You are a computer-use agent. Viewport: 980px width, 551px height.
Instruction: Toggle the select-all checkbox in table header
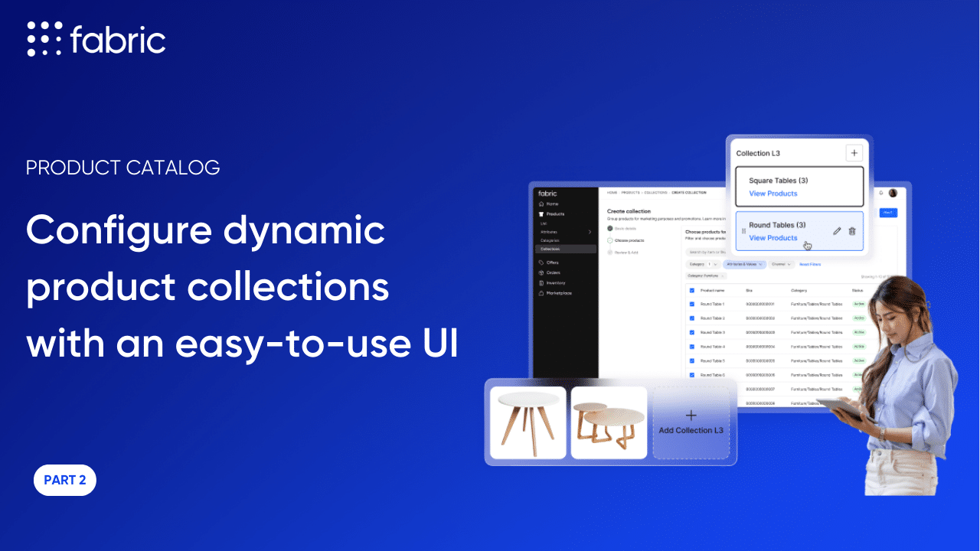692,291
